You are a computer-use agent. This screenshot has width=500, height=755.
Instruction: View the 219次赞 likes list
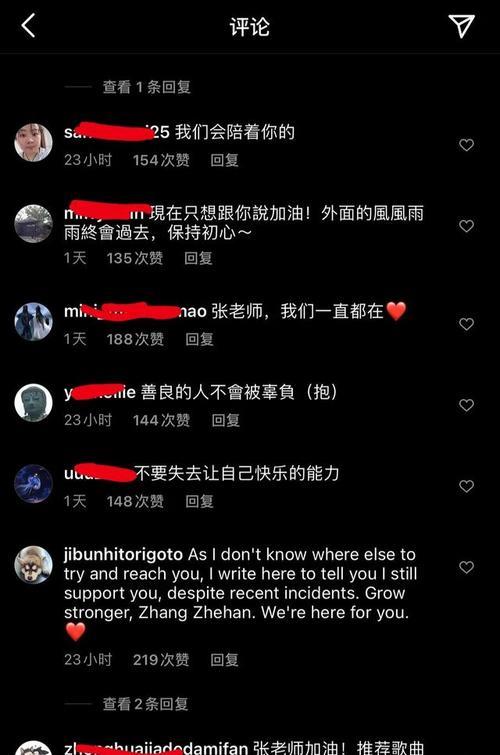pyautogui.click(x=161, y=659)
